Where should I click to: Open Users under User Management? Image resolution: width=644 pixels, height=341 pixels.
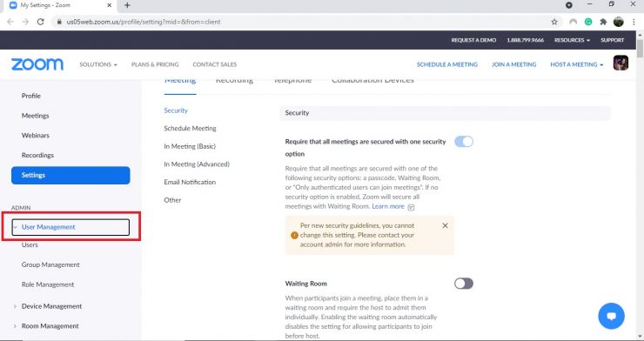click(30, 245)
